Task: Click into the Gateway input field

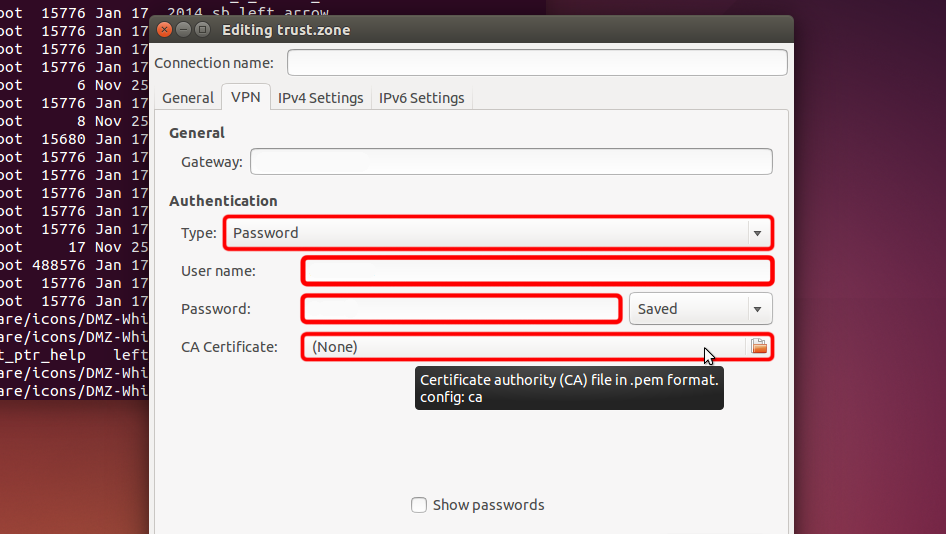Action: [x=511, y=162]
